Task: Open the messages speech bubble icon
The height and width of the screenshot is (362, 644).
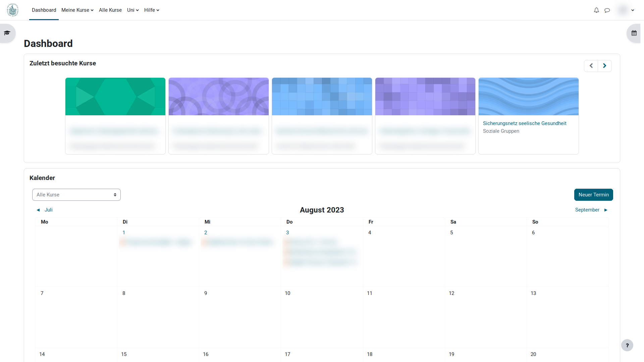Action: pyautogui.click(x=607, y=10)
